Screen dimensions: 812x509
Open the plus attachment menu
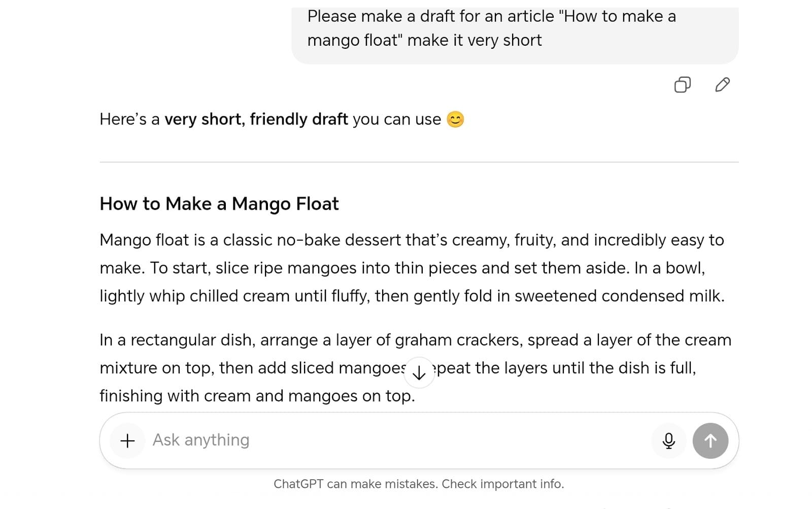(x=127, y=440)
